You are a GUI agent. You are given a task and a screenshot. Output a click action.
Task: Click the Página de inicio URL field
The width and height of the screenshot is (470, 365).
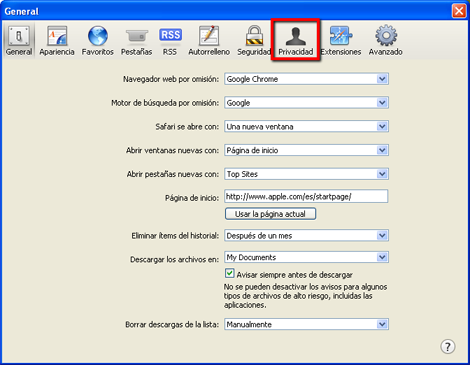click(306, 196)
